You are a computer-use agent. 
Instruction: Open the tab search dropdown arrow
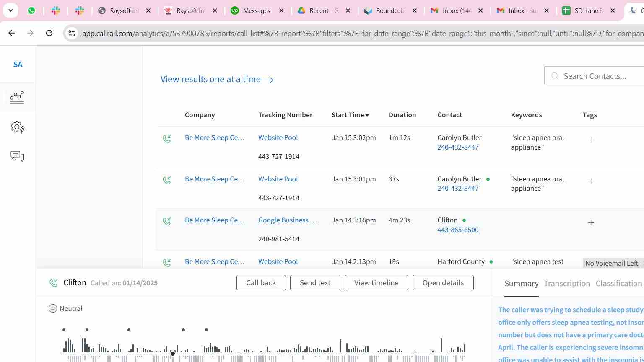point(10,10)
